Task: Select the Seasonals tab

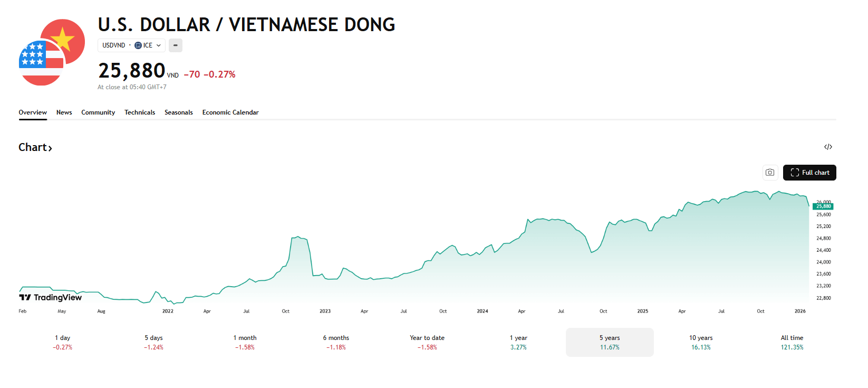Action: [x=179, y=112]
